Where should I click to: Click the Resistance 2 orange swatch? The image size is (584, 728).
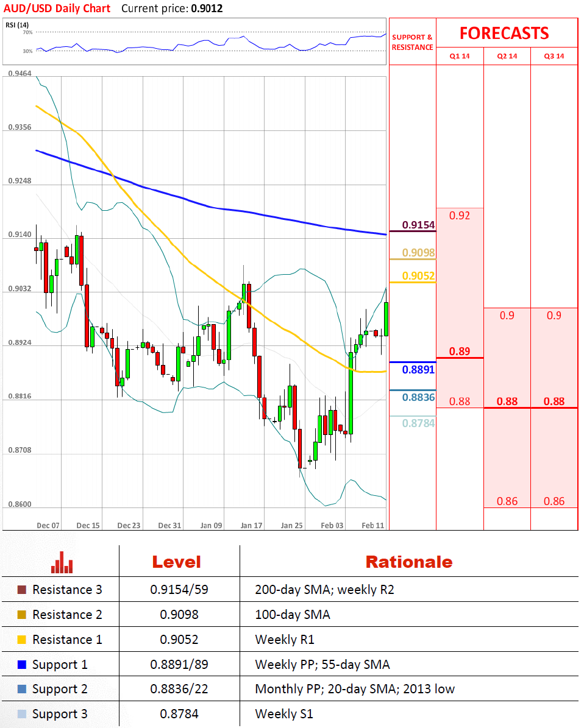tap(22, 615)
